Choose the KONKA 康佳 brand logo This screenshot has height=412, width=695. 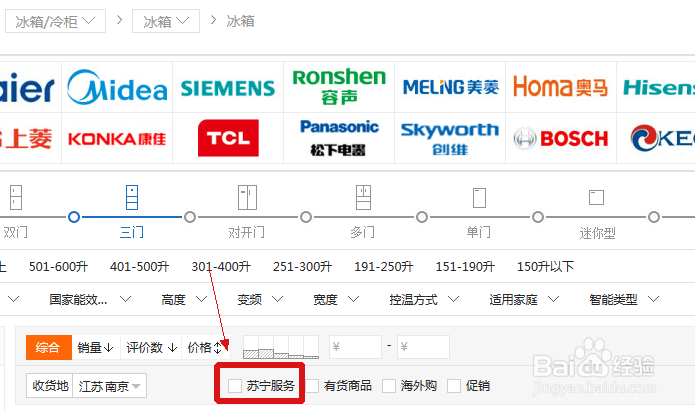coord(117,139)
